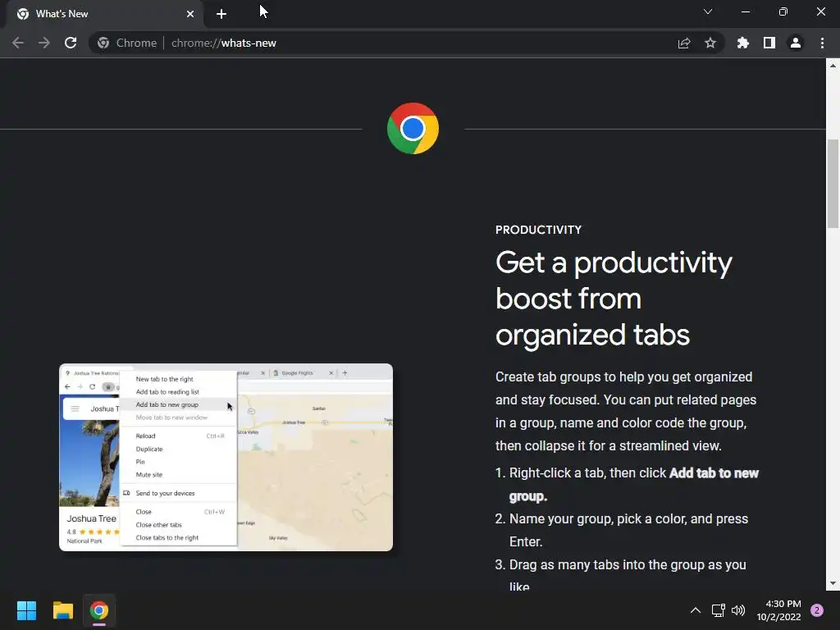Open the taskbar clock showing 4:30 PM
Viewport: 840px width, 630px height.
click(x=778, y=610)
